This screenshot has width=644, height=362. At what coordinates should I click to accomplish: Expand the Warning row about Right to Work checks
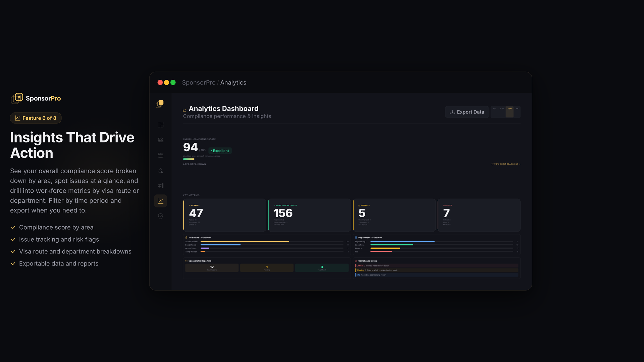tap(436, 270)
